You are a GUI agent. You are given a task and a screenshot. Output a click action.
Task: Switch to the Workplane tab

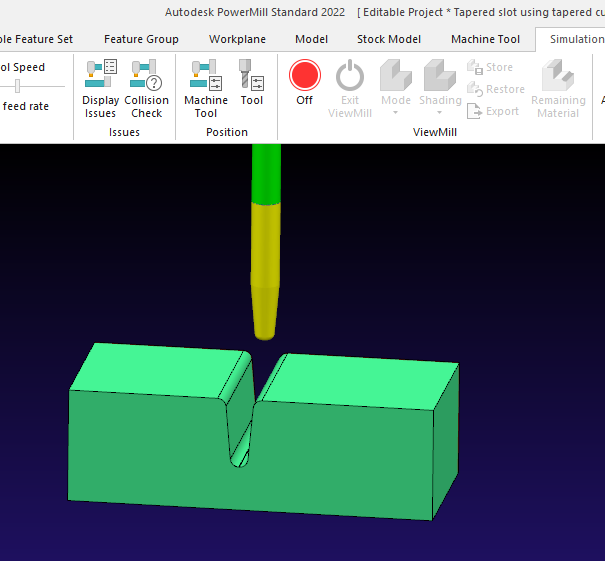point(237,39)
